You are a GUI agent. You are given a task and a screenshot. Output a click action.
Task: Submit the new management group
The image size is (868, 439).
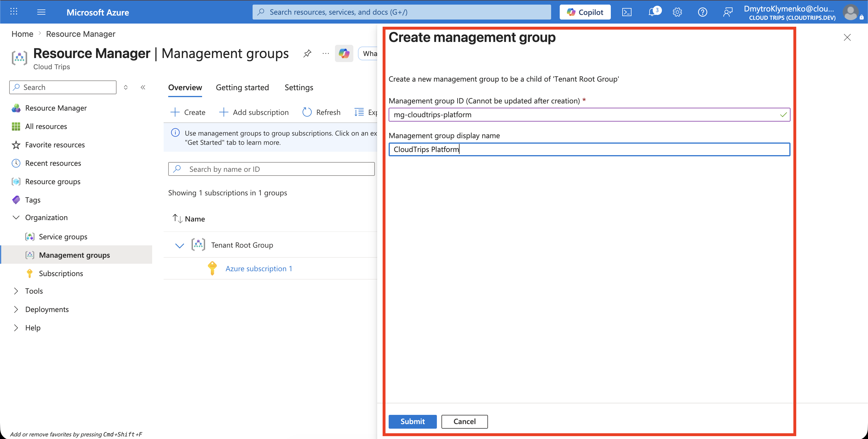tap(412, 421)
